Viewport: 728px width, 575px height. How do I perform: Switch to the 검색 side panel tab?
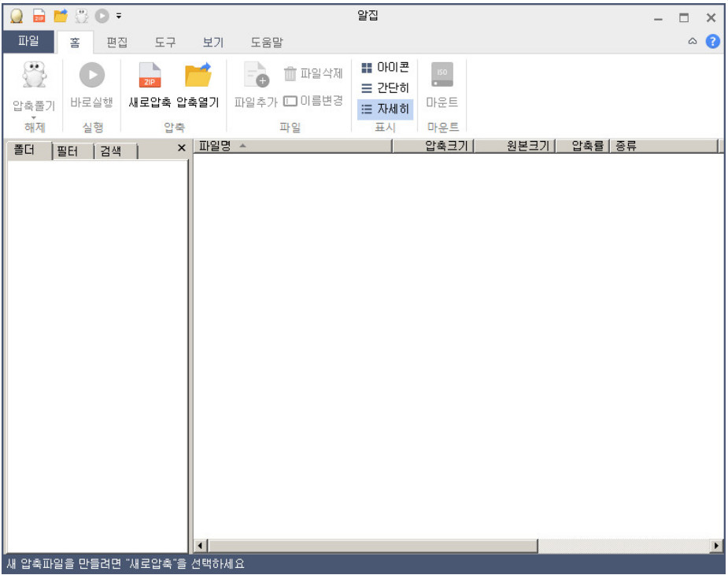[x=116, y=151]
